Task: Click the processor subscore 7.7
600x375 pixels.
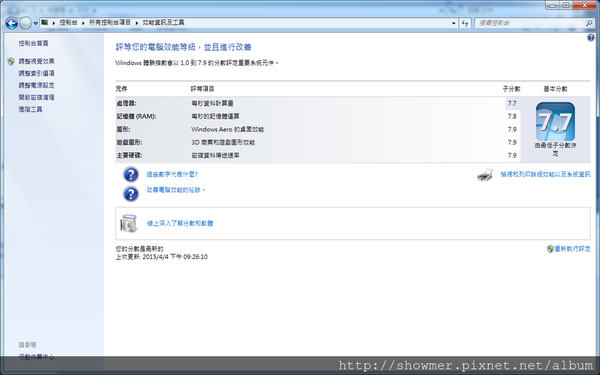Action: [512, 103]
